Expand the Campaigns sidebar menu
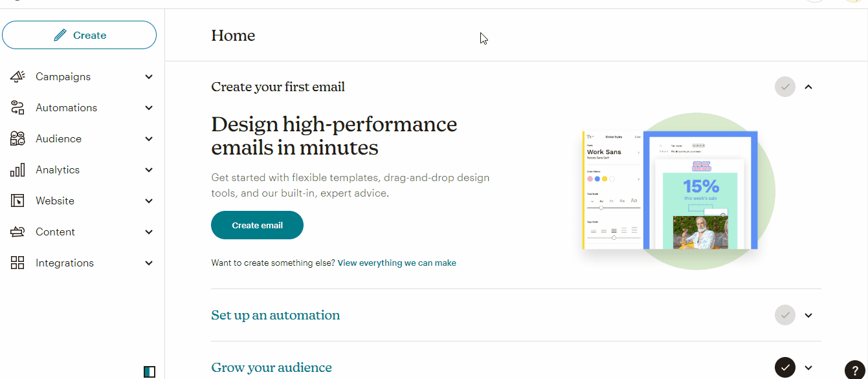This screenshot has height=379, width=868. 149,76
